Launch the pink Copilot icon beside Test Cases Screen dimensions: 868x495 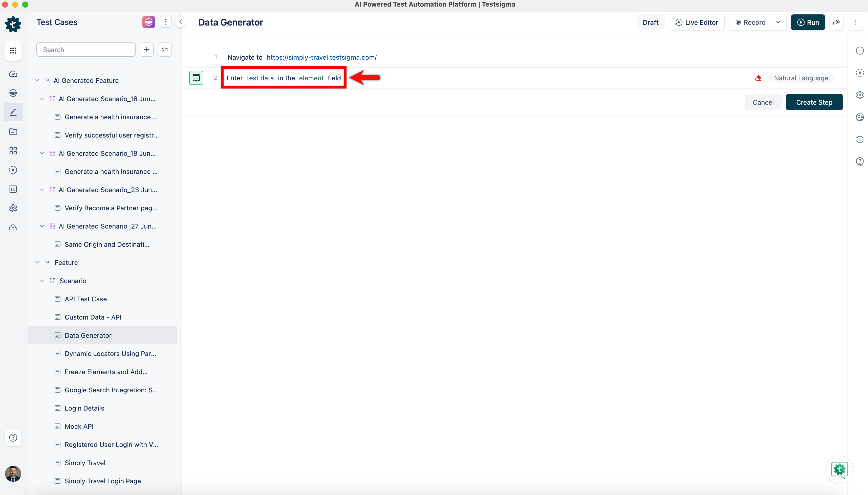click(x=149, y=22)
